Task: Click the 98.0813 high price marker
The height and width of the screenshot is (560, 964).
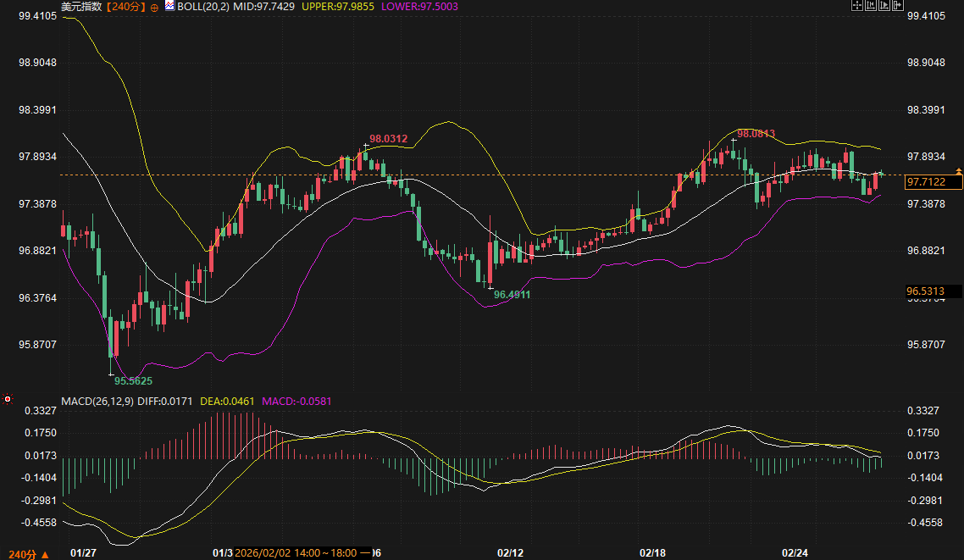Action: [x=756, y=133]
